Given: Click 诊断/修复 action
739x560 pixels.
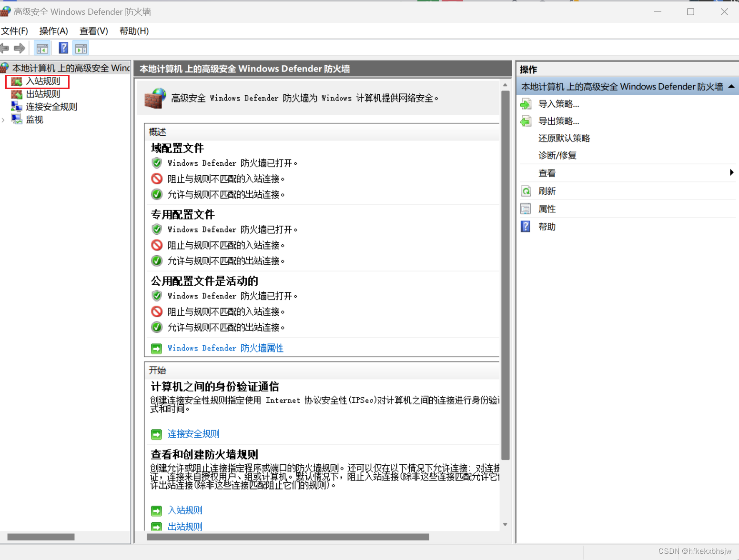Looking at the screenshot, I should (557, 155).
